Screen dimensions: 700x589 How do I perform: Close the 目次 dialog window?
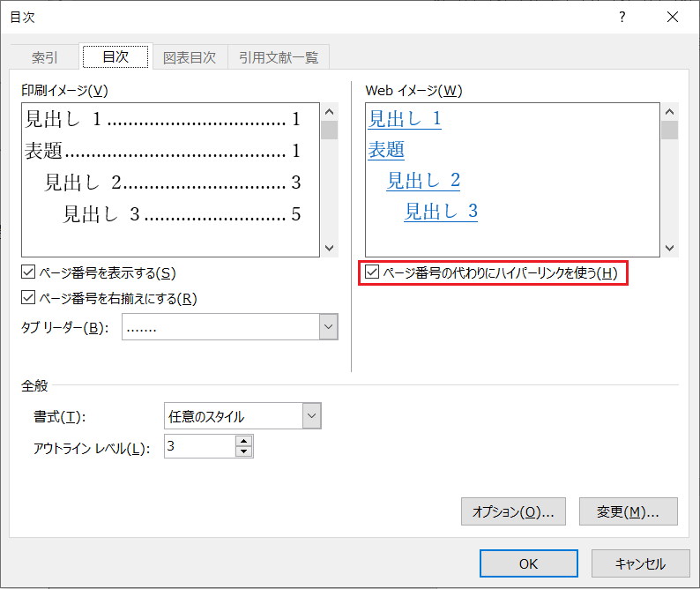pos(673,17)
